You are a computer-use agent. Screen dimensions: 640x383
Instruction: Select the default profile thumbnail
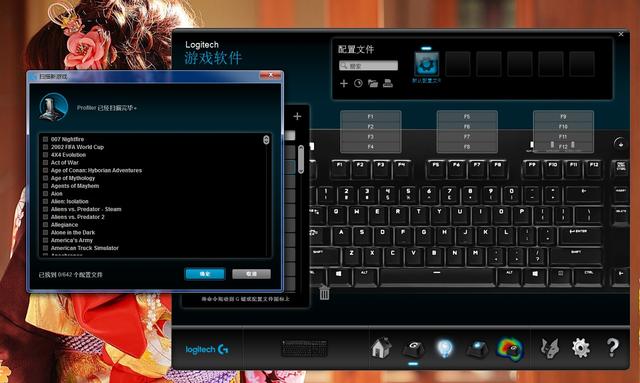point(427,64)
